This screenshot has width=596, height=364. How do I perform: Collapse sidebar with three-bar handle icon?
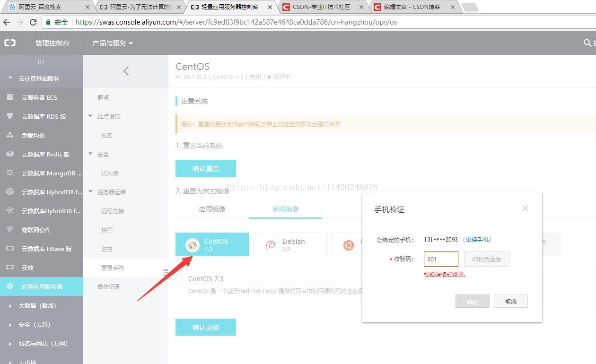[x=41, y=61]
